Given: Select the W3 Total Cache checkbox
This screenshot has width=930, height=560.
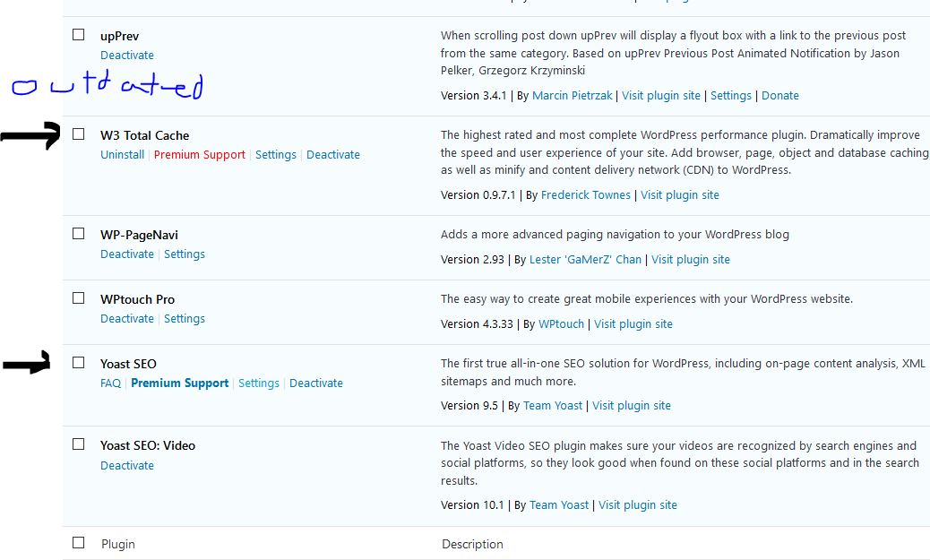Looking at the screenshot, I should tap(78, 134).
